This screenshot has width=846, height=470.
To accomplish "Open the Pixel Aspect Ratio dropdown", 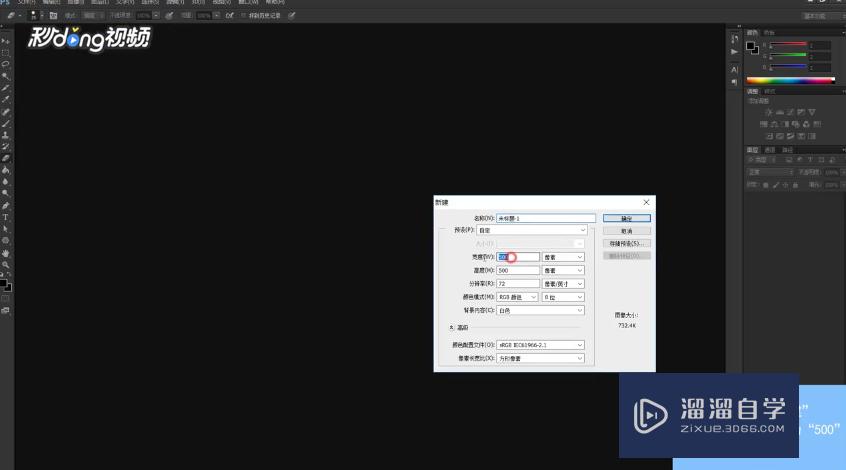I will click(x=541, y=358).
